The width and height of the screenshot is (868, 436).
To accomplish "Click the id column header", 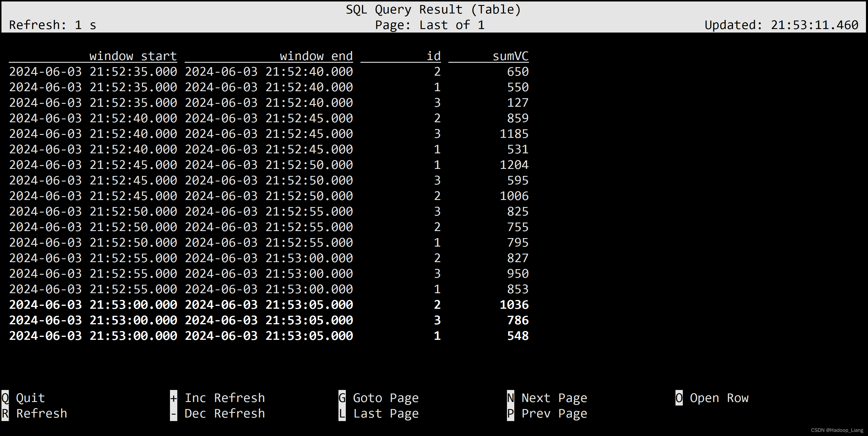I will 434,56.
